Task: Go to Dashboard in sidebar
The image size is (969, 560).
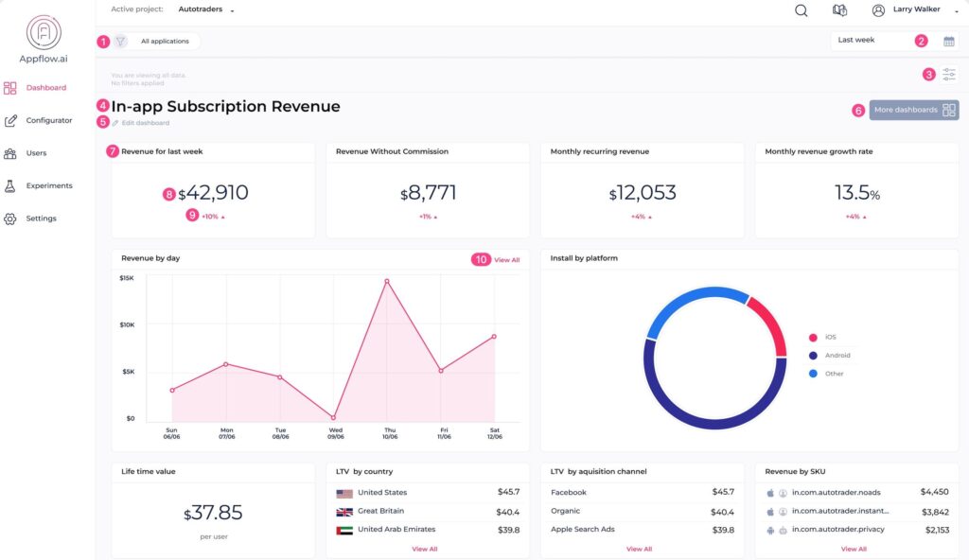Action: 46,88
